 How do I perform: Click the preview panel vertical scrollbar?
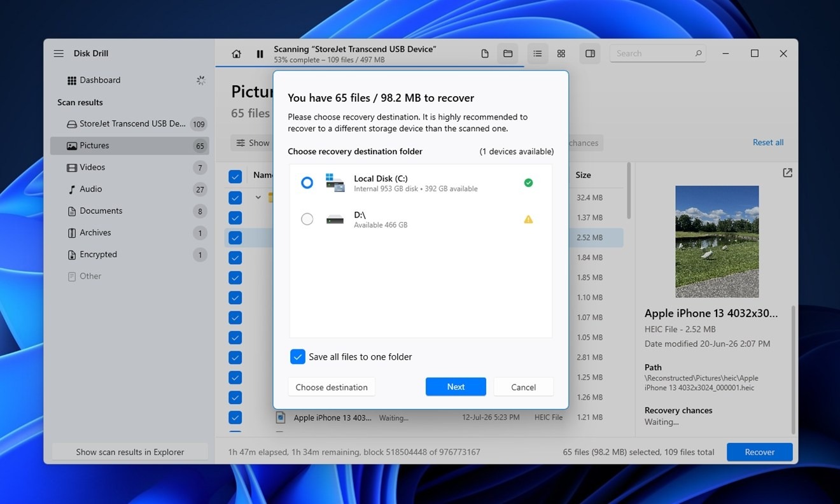click(794, 369)
